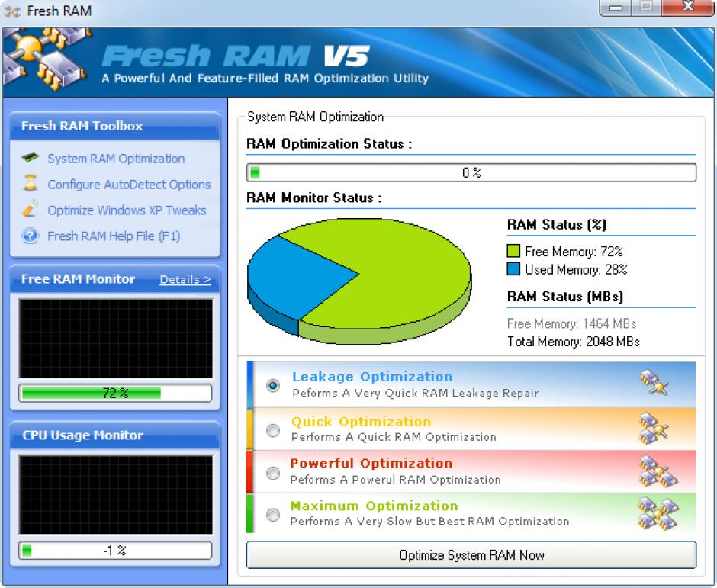Click the chip icon on the Maximum Optimization row
This screenshot has height=588, width=717.
[x=658, y=514]
